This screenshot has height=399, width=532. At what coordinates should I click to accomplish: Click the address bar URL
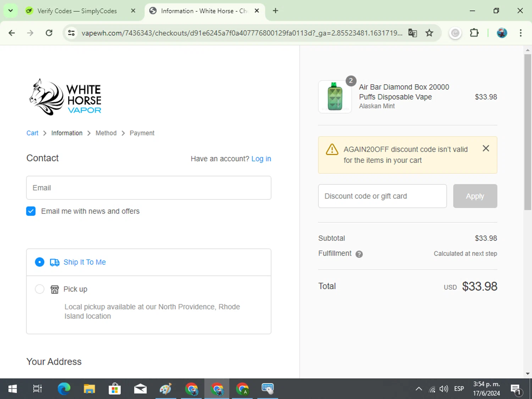pos(242,33)
